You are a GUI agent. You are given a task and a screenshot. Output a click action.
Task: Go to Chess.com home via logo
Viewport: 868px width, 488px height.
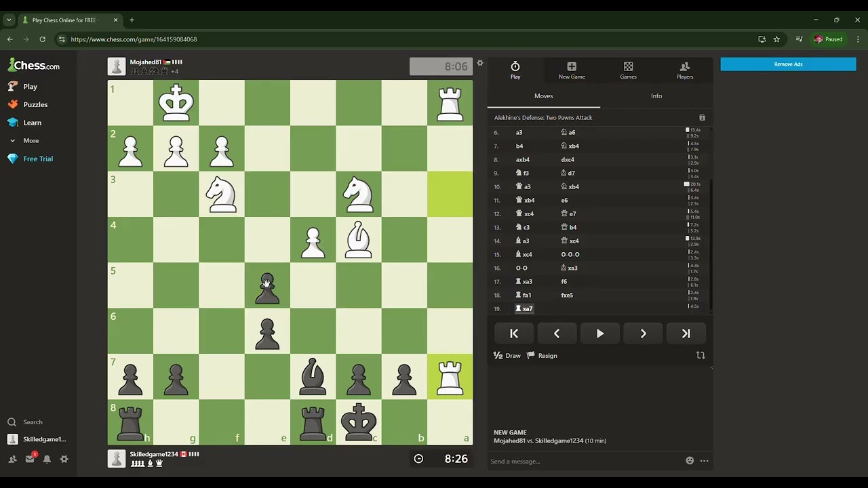34,66
